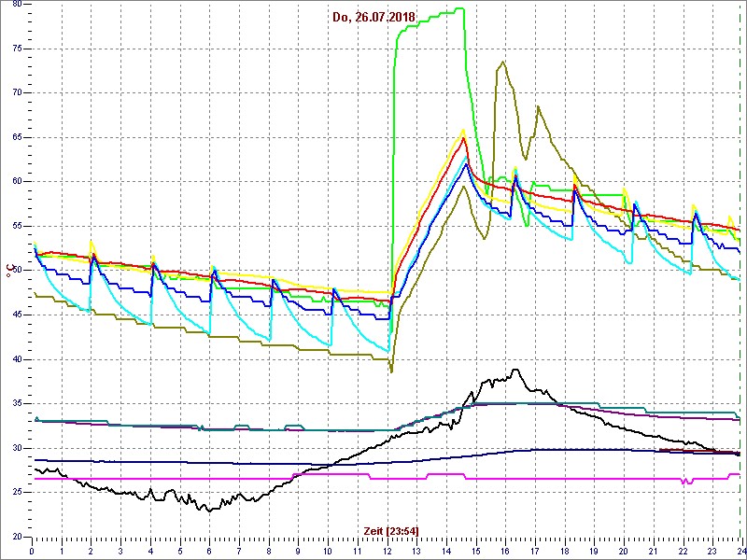Click the 15 hour tick label
The width and height of the screenshot is (747, 560).
click(475, 551)
